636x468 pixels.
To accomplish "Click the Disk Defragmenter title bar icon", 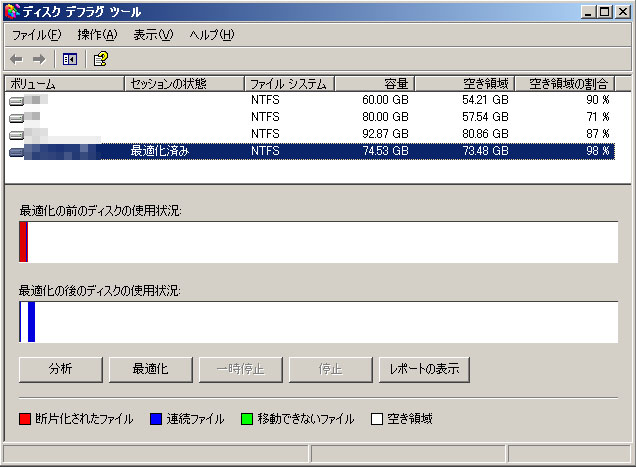I will point(11,12).
